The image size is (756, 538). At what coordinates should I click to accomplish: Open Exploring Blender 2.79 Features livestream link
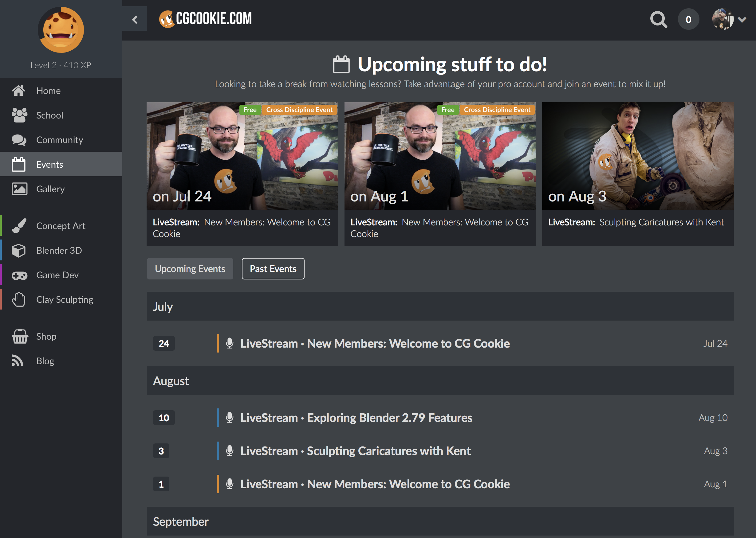point(356,417)
